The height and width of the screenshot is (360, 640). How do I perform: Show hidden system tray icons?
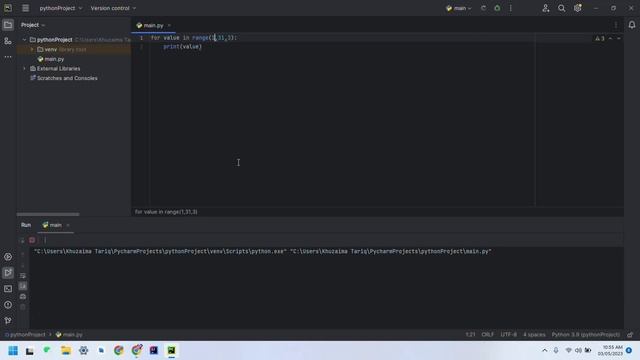pos(544,351)
